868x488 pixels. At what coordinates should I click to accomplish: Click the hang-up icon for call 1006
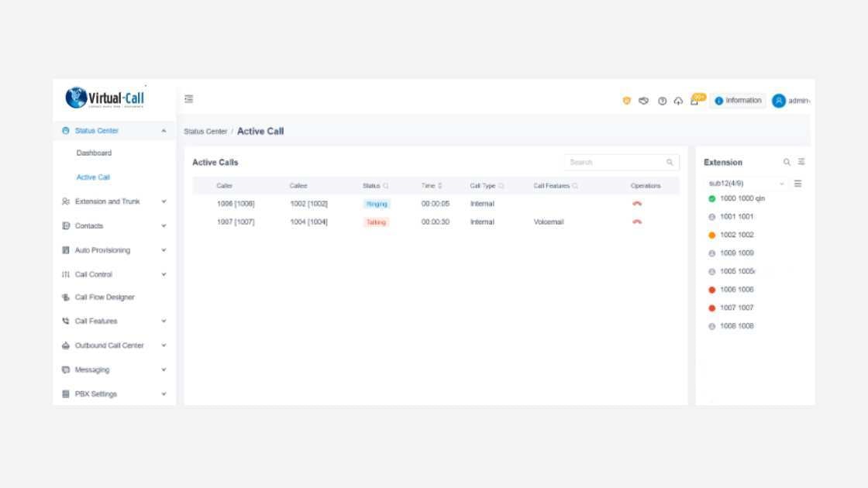tap(637, 203)
